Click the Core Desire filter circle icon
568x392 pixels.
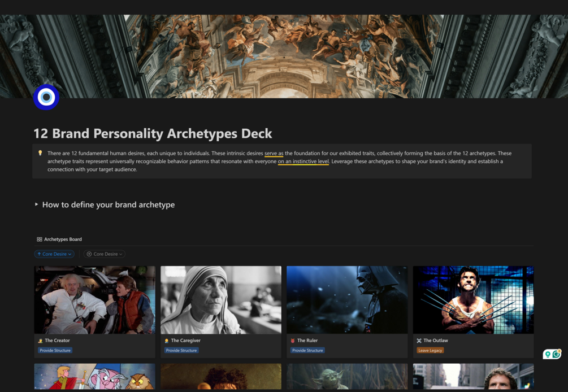coord(89,254)
